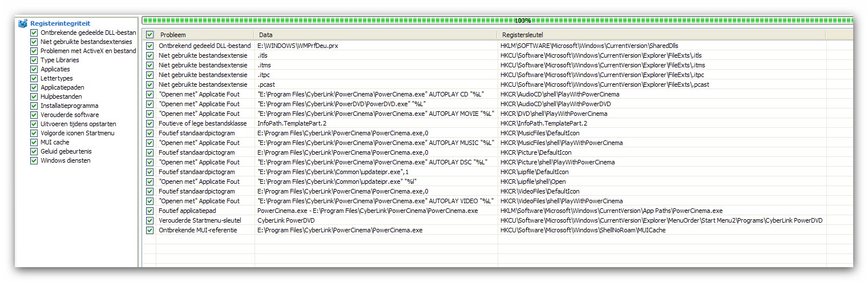Image resolution: width=868 pixels, height=282 pixels.
Task: Click the 100% scan progress bar
Action: click(x=496, y=21)
